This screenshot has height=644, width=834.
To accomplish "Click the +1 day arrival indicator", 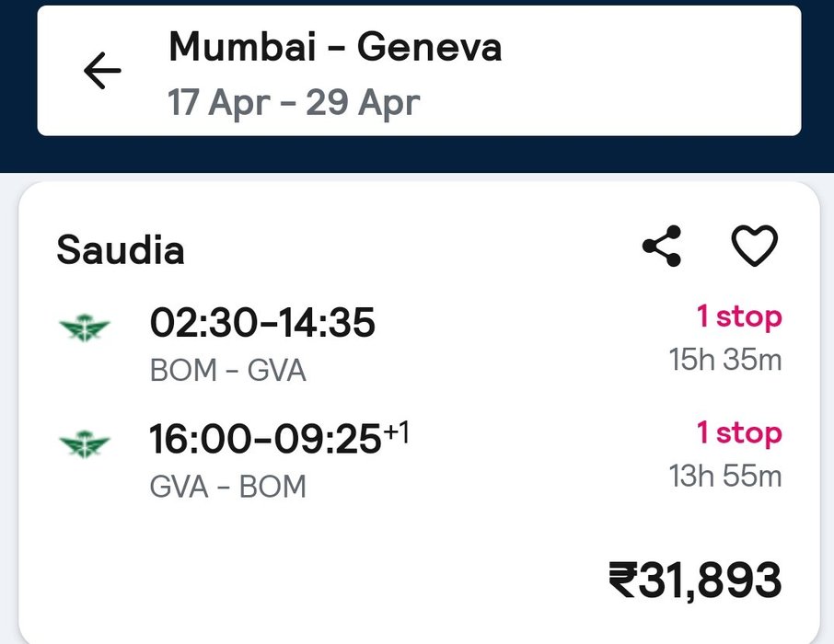I will pyautogui.click(x=397, y=431).
